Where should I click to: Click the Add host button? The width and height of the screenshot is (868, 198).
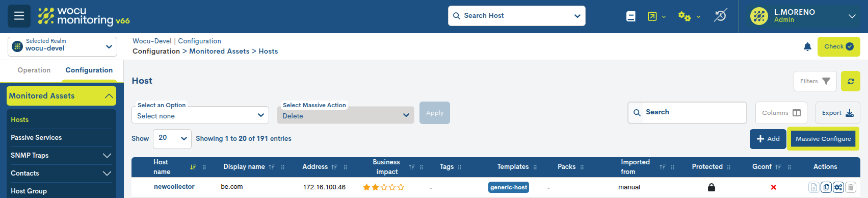(x=768, y=139)
